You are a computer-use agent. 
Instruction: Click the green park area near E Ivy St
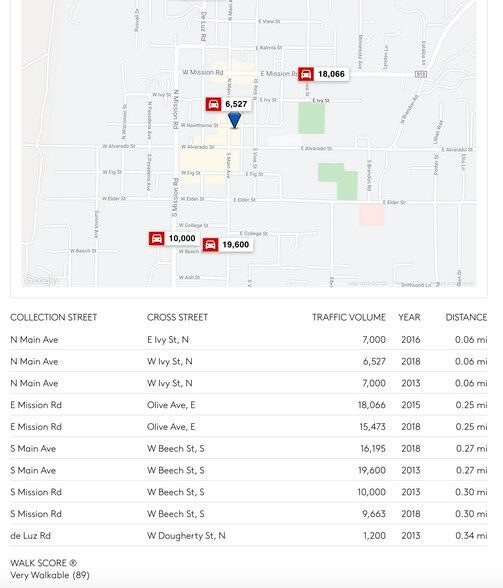(311, 118)
